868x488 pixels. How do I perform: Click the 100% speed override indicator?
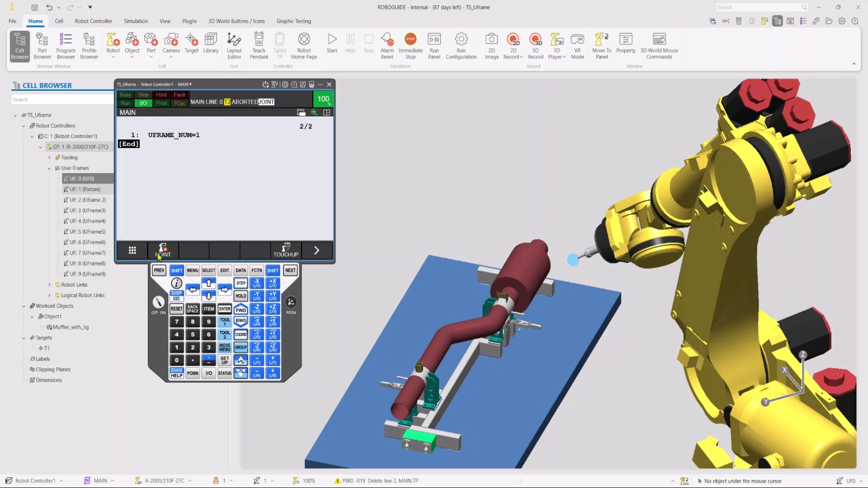click(323, 99)
